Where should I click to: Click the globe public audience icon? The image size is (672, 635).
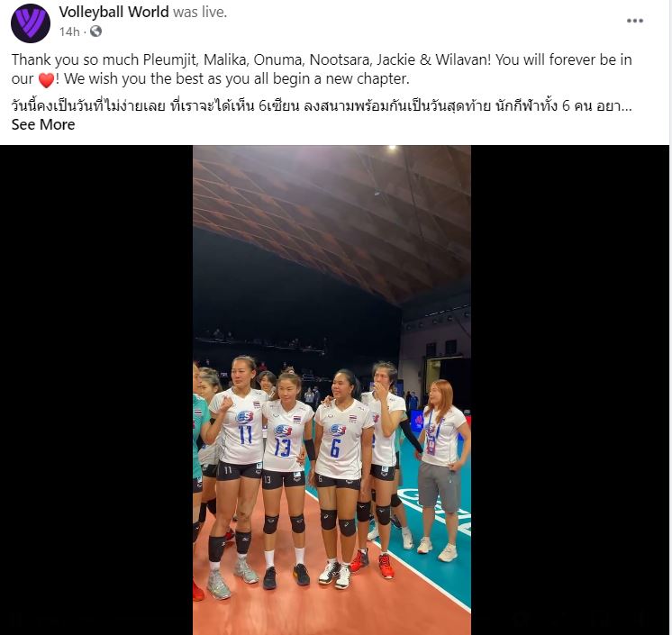(x=95, y=32)
